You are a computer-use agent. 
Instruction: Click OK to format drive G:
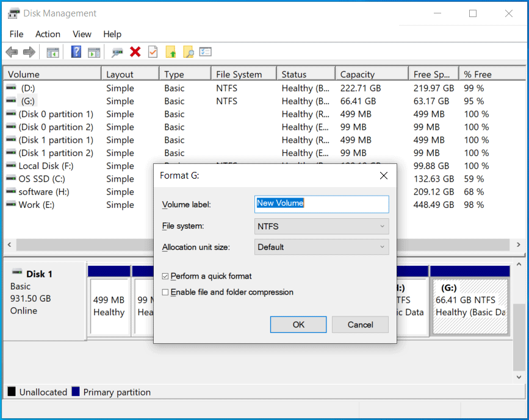coord(298,324)
